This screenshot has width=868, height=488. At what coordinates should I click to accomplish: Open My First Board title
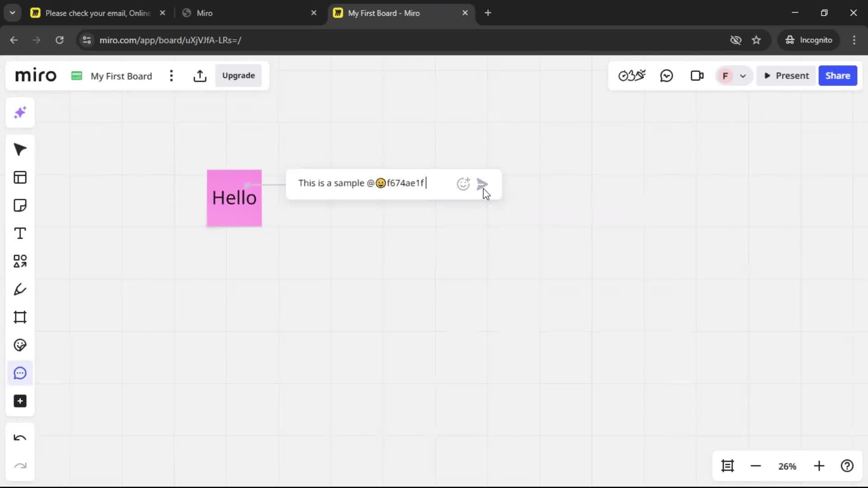[x=121, y=76]
